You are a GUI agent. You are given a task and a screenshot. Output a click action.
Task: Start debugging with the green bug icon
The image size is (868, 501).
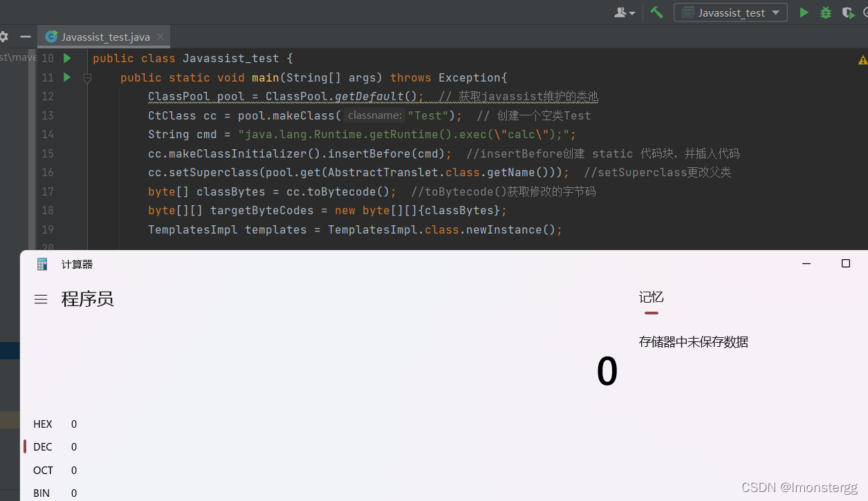(x=825, y=12)
